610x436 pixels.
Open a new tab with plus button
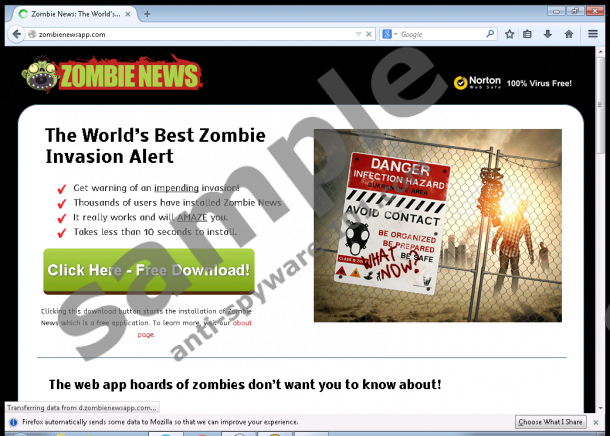click(147, 14)
